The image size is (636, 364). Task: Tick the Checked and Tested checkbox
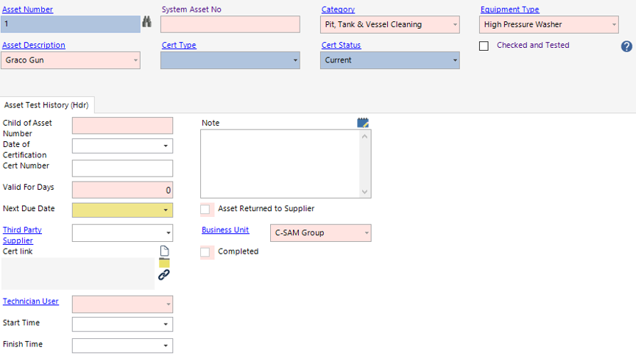[484, 46]
